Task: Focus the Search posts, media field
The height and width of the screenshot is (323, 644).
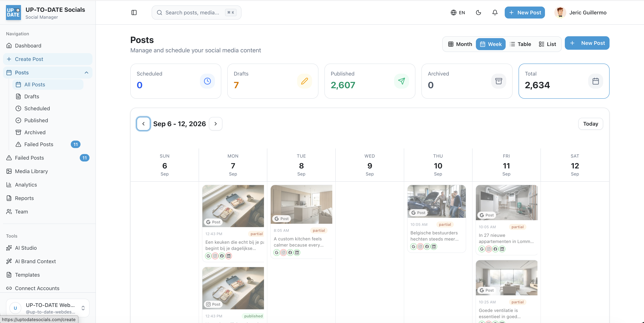Action: tap(197, 13)
